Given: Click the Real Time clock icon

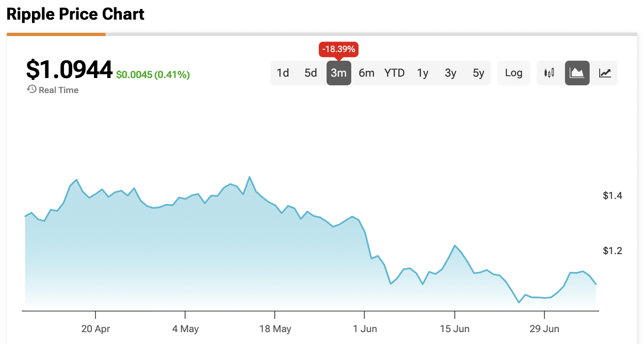Looking at the screenshot, I should 32,89.
